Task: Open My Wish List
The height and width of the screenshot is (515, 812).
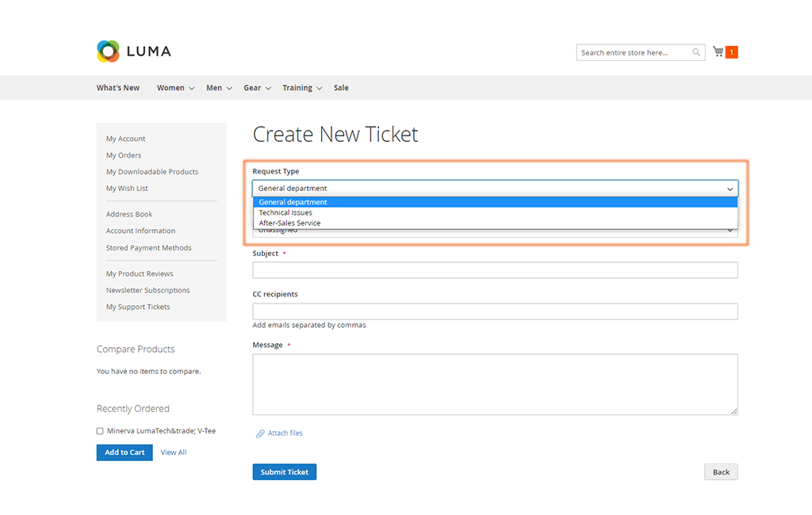Action: pyautogui.click(x=127, y=189)
